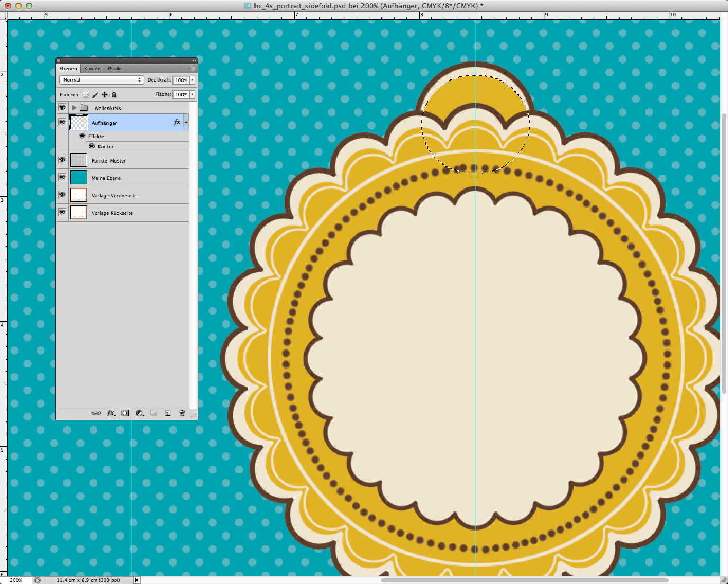
Task: Open the blend mode dropdown set to Normal
Action: (x=102, y=80)
